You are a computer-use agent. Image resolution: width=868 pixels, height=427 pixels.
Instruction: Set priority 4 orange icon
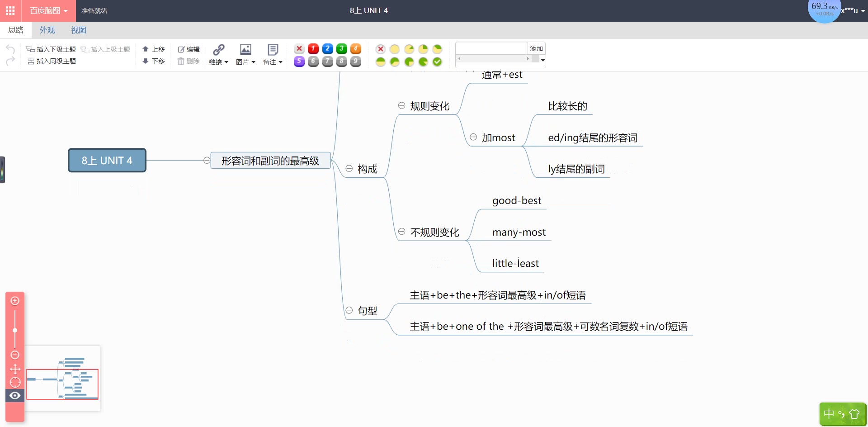tap(356, 49)
